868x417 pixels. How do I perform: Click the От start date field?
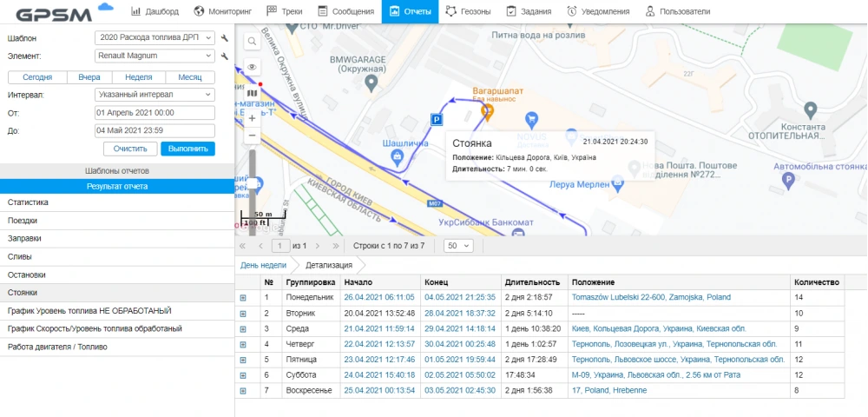(x=155, y=113)
